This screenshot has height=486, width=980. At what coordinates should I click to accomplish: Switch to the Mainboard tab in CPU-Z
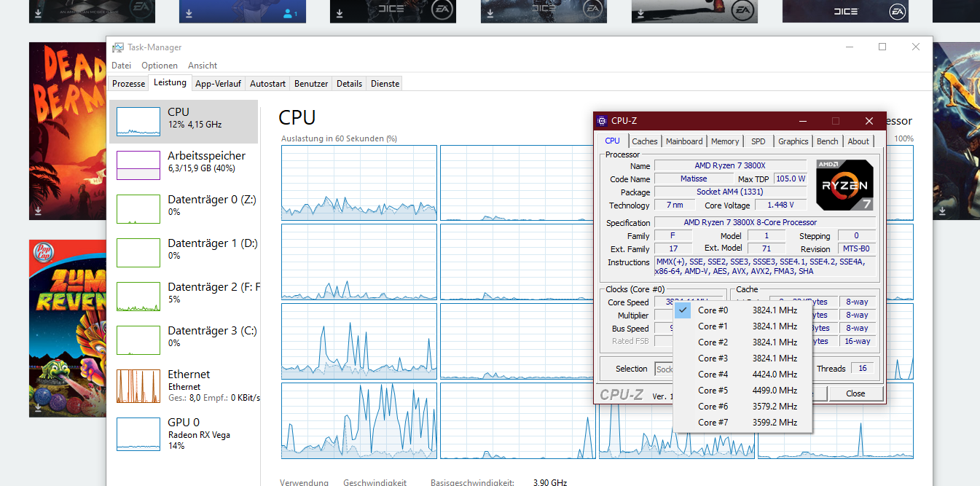coord(684,141)
